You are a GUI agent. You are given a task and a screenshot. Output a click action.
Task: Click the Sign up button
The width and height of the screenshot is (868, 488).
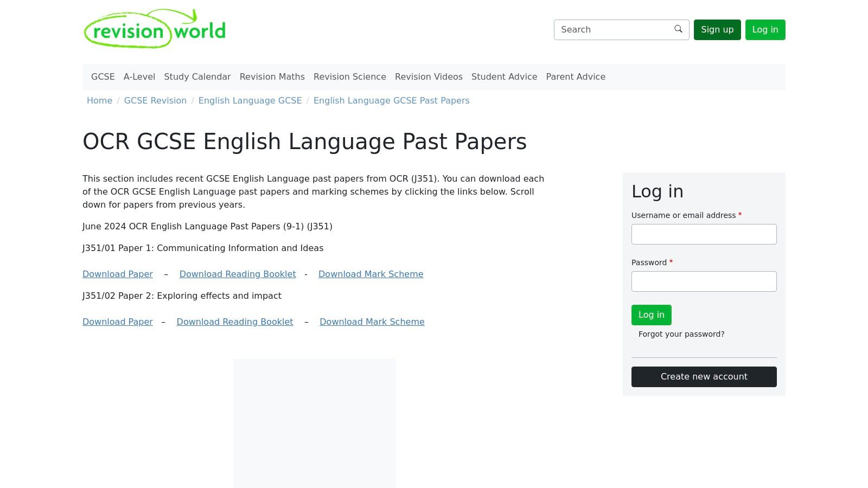click(x=717, y=30)
